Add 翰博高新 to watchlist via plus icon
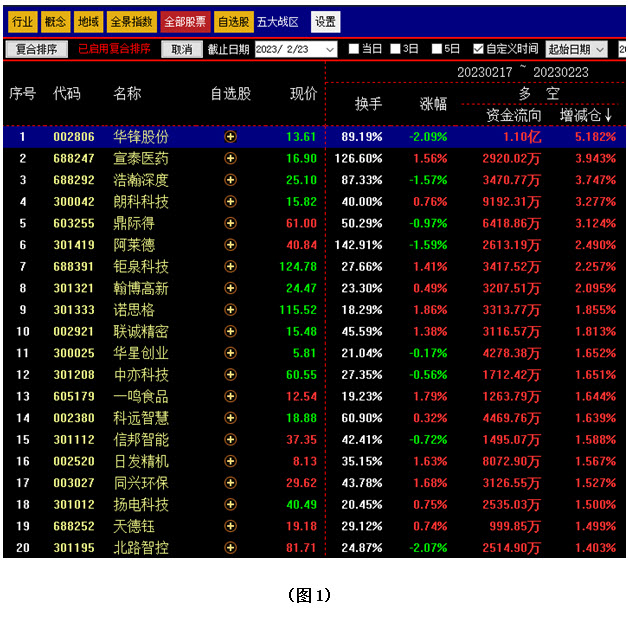628x618 pixels. tap(230, 288)
